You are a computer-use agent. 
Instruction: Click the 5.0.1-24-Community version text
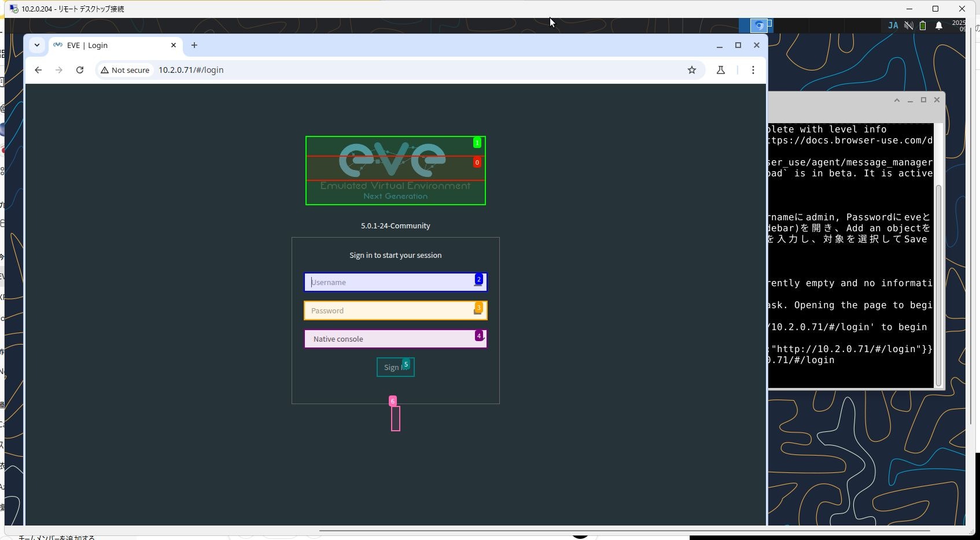tap(396, 226)
